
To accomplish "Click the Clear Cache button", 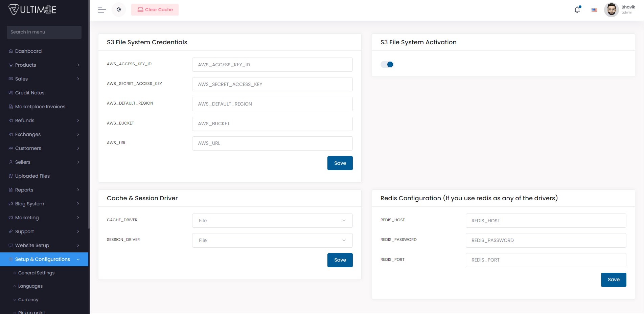I will pos(155,9).
